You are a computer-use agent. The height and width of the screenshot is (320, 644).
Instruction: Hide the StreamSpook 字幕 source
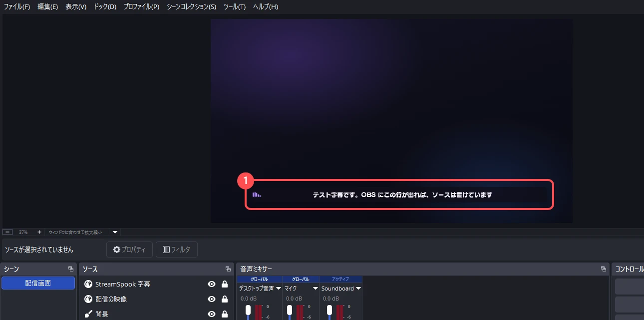tap(212, 284)
